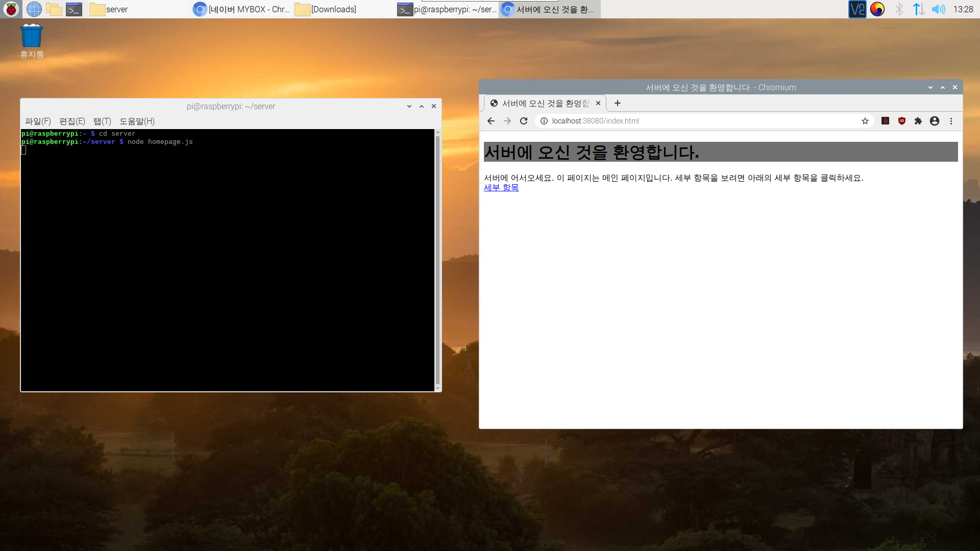Click the browser back arrow
Screen dimensions: 980x551
[491, 121]
